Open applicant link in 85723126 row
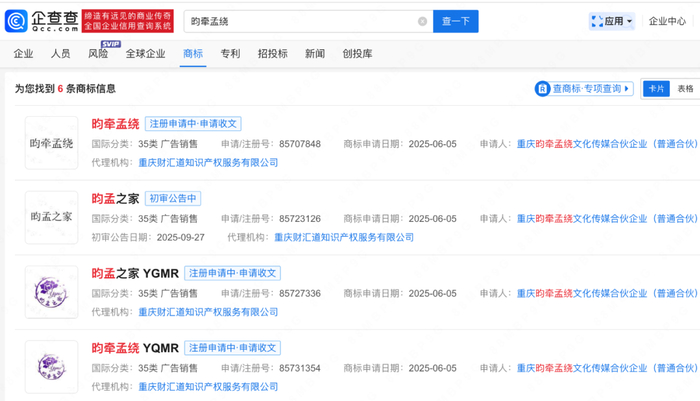The width and height of the screenshot is (700, 401). pyautogui.click(x=607, y=218)
